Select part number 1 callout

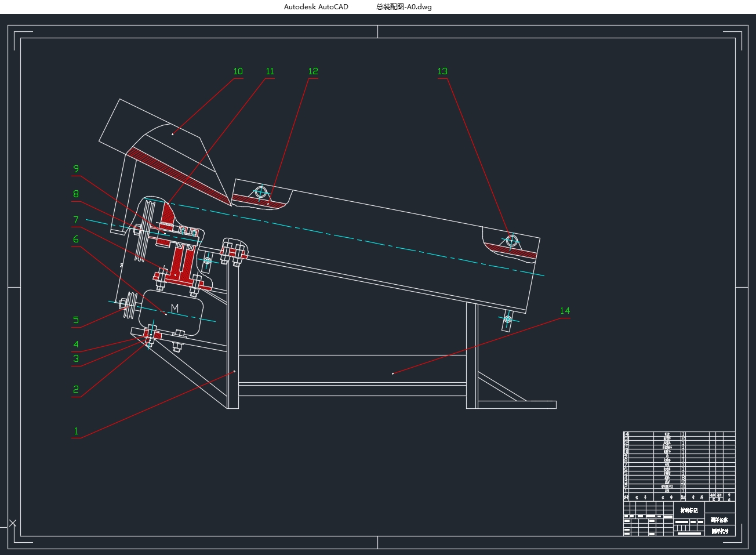[76, 431]
